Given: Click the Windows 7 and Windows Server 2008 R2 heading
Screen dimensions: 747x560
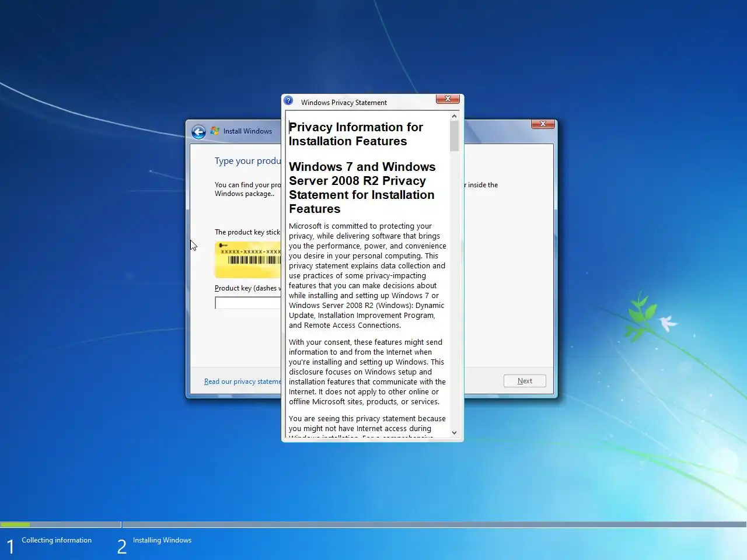Looking at the screenshot, I should click(362, 188).
